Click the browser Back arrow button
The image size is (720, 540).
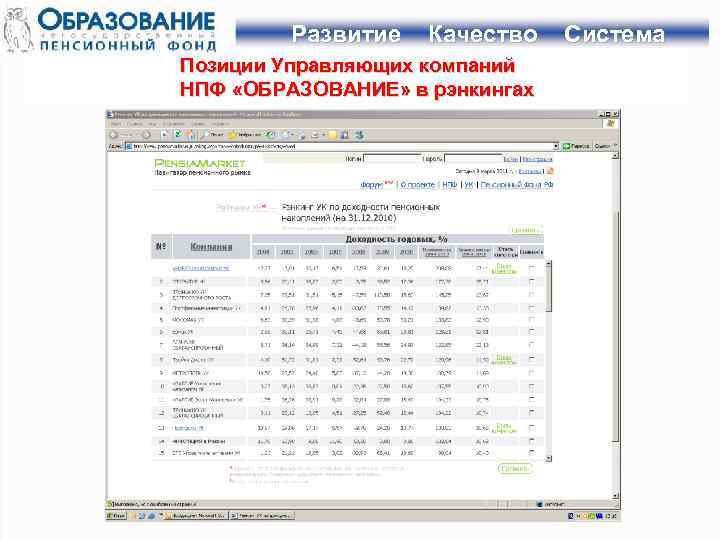coord(113,135)
